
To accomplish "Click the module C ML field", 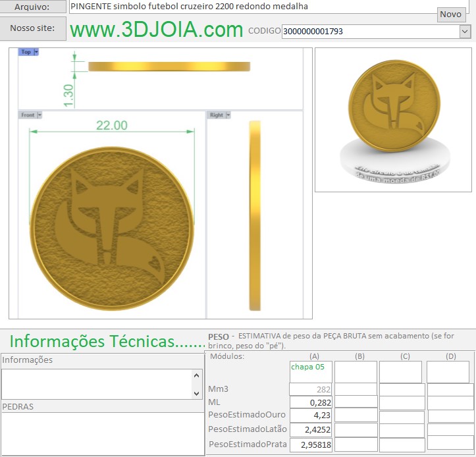I will pyautogui.click(x=402, y=402).
